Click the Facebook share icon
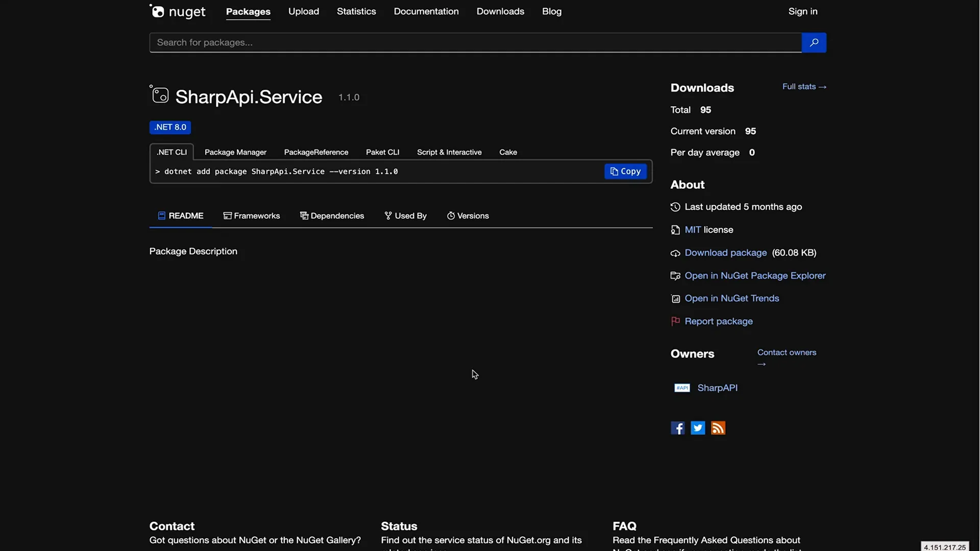The width and height of the screenshot is (980, 551). [677, 428]
